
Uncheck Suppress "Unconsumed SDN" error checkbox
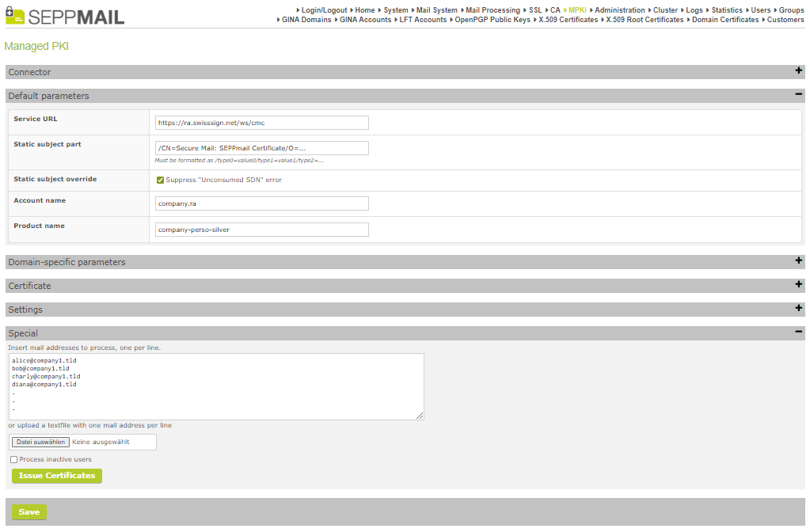161,180
